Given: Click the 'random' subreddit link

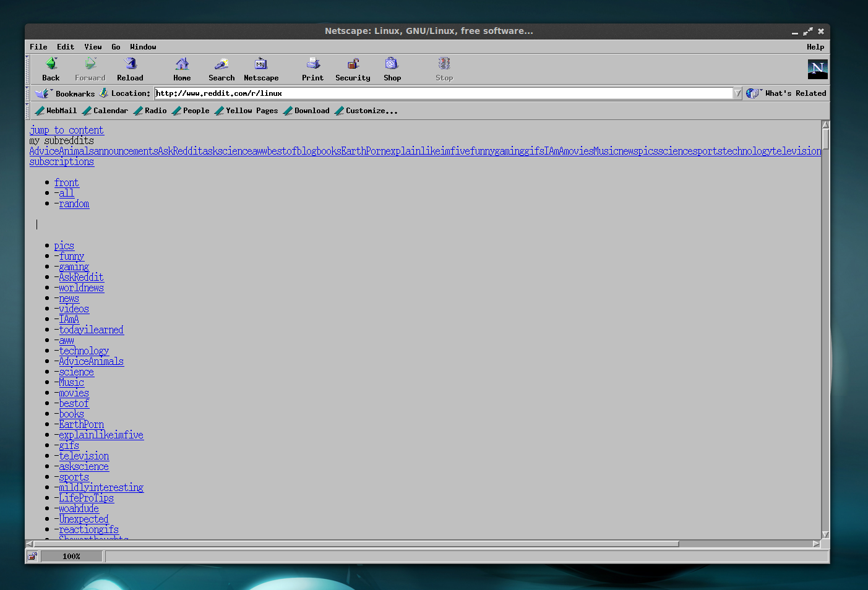Looking at the screenshot, I should (74, 204).
